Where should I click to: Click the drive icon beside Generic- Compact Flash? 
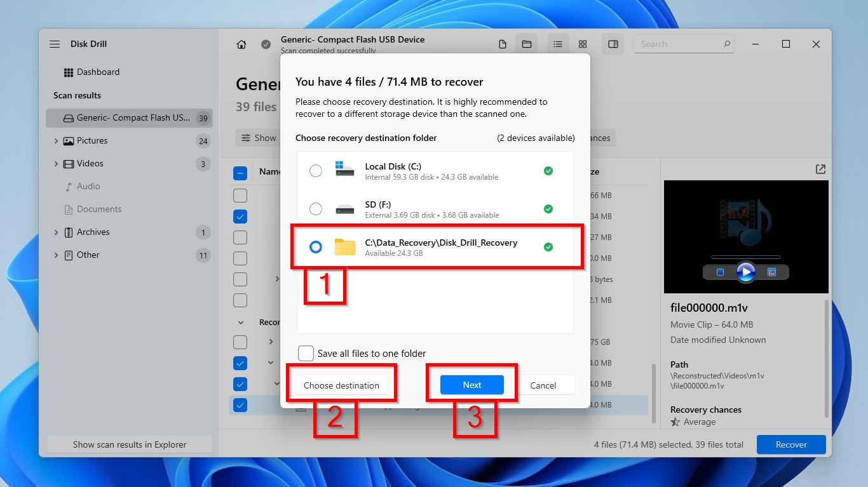pos(69,118)
